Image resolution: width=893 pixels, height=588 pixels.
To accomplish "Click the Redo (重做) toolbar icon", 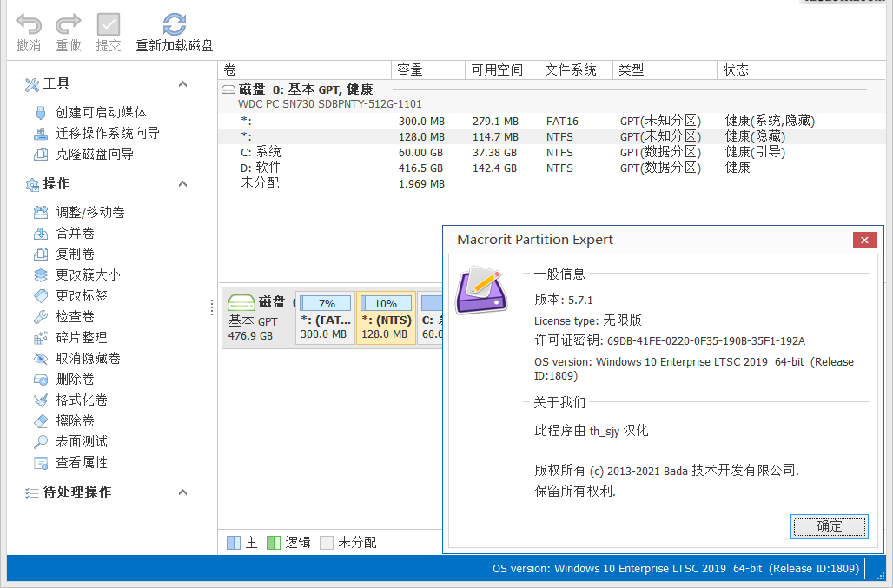I will coord(69,24).
